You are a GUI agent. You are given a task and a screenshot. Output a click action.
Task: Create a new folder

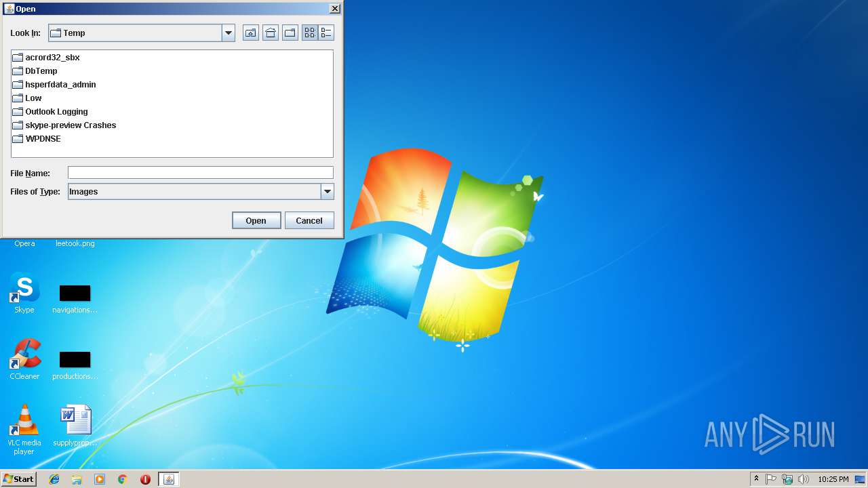(290, 33)
